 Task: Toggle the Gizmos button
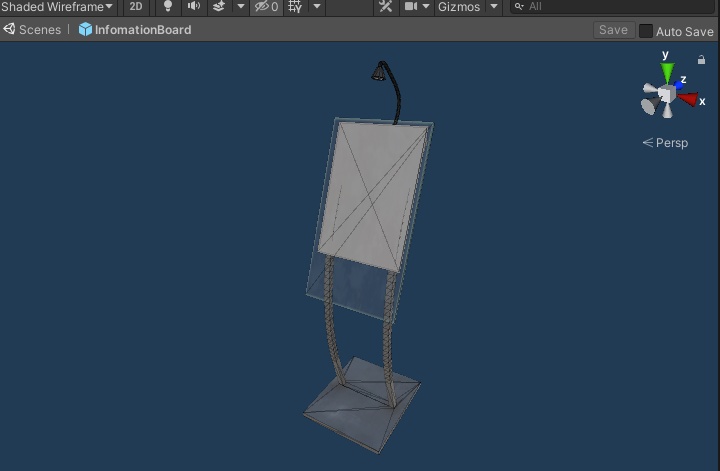click(x=459, y=7)
